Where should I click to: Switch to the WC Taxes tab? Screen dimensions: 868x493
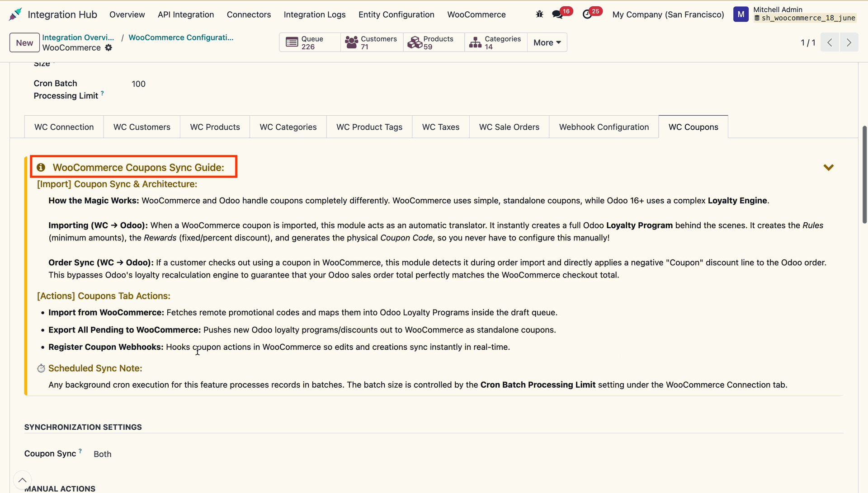tap(441, 127)
